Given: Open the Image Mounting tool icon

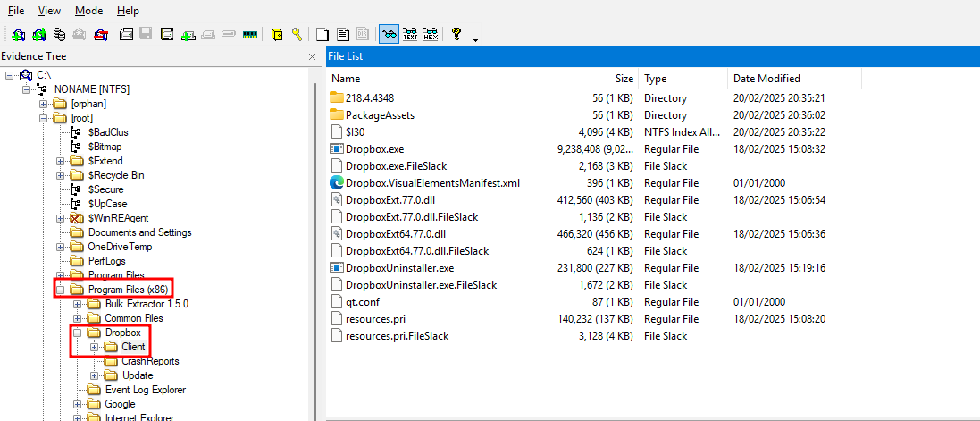Looking at the screenshot, I should tap(59, 34).
